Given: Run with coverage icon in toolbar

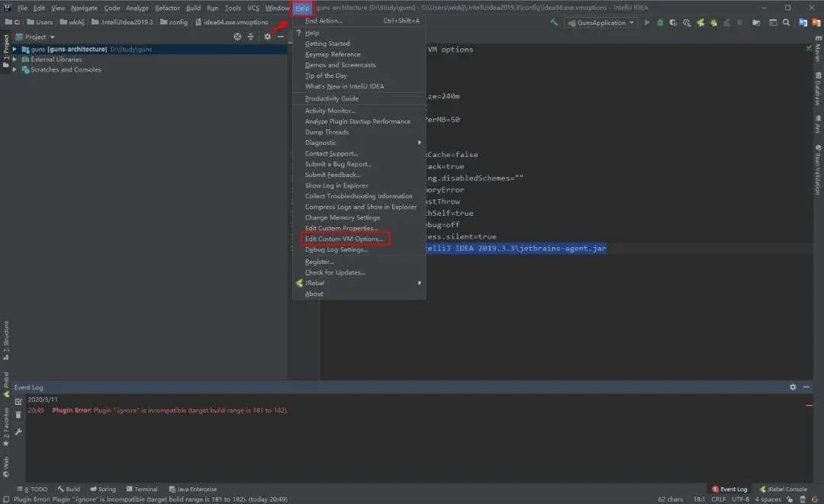Looking at the screenshot, I should pyautogui.click(x=673, y=23).
